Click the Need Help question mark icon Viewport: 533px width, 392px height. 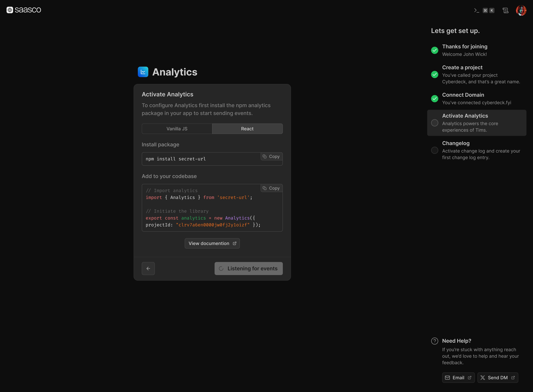tap(435, 341)
